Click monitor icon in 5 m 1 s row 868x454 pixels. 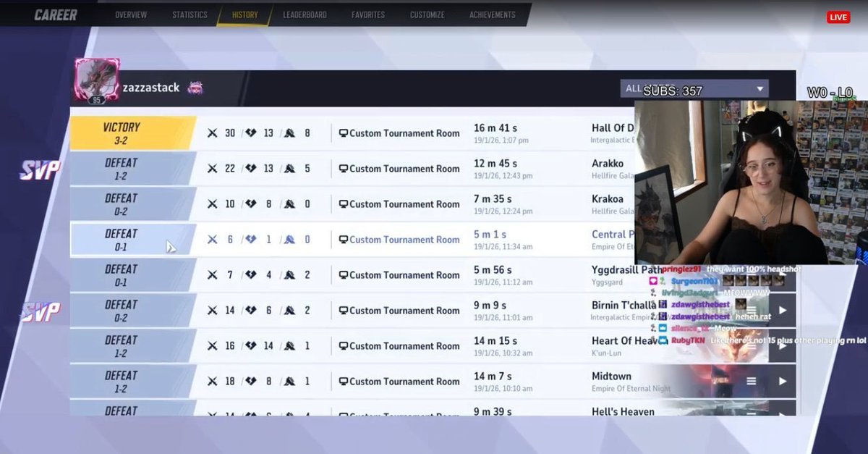pos(344,240)
